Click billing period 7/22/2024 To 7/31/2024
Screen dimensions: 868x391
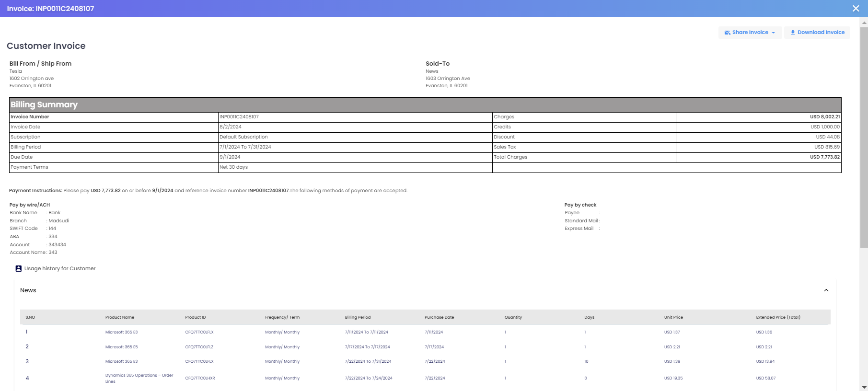click(x=368, y=361)
